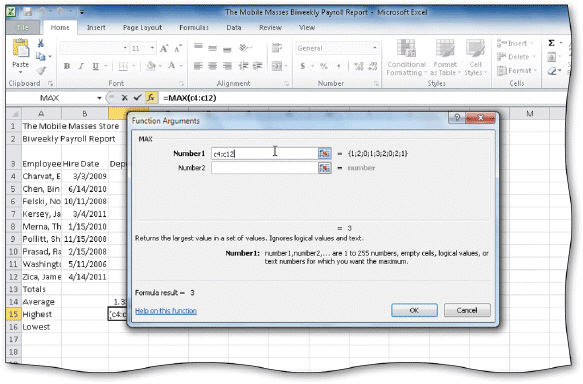The image size is (583, 384).
Task: Open the File tab
Action: pos(23,28)
